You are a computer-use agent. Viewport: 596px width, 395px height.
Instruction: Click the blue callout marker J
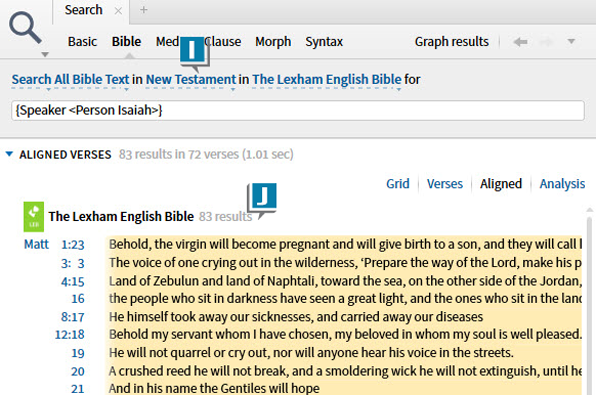[x=262, y=200]
